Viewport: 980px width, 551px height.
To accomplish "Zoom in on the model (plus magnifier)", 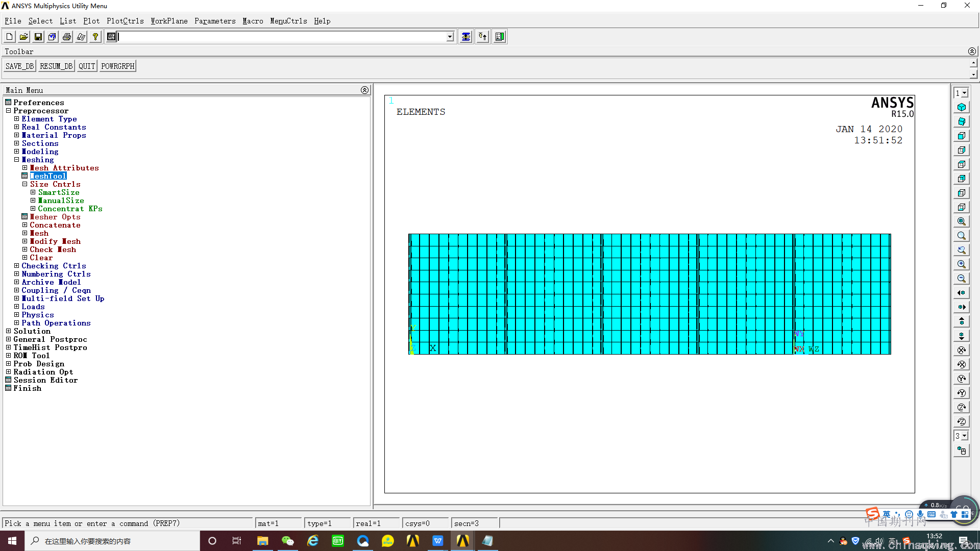I will point(962,264).
